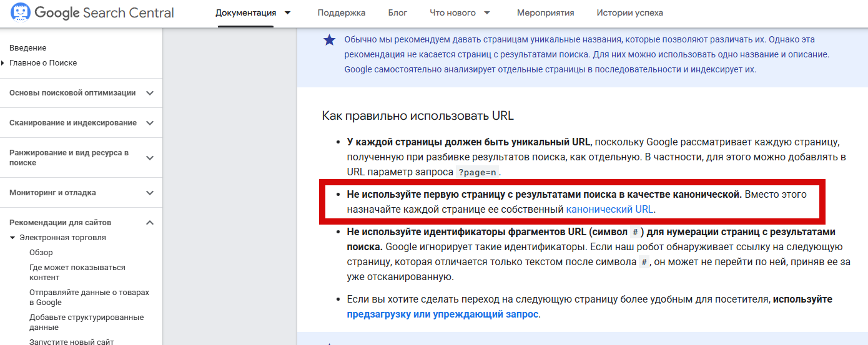Click the bold text У каждой страницы должен быть уникальный URL
The width and height of the screenshot is (868, 345).
click(x=468, y=142)
